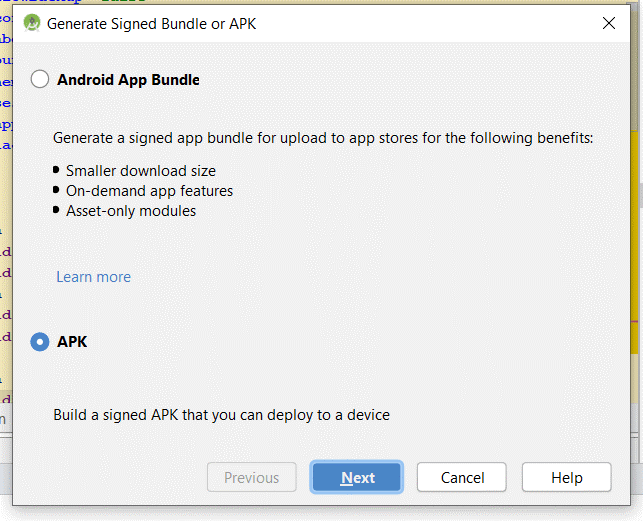The height and width of the screenshot is (521, 643).
Task: Click the Asset-only modules bullet
Action: pyautogui.click(x=131, y=211)
